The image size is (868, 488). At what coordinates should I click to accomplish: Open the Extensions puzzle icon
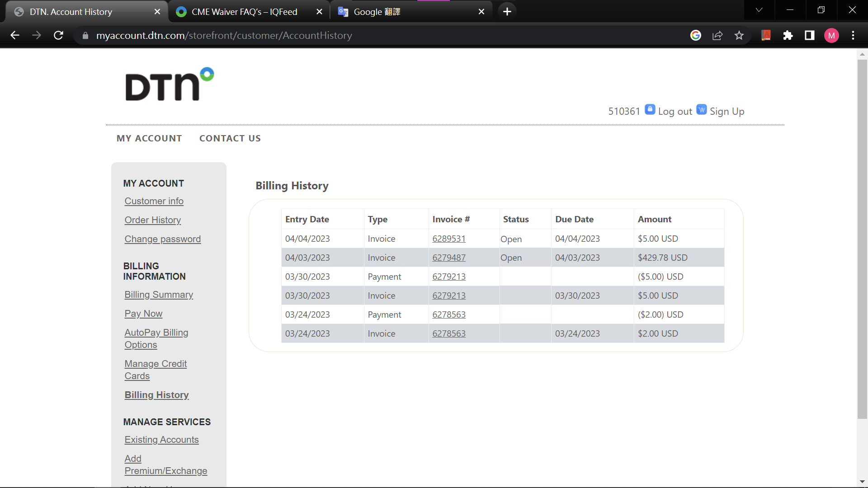pos(788,35)
